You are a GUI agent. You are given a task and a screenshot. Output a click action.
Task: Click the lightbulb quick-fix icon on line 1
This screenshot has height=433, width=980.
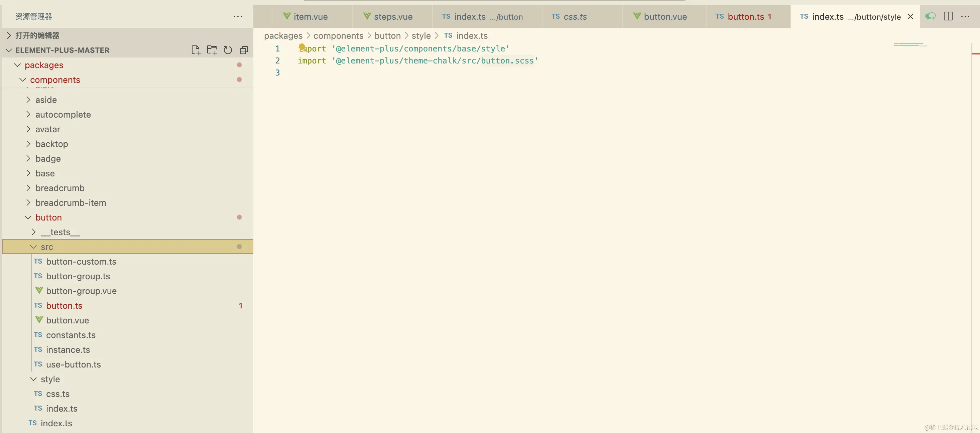(x=302, y=47)
